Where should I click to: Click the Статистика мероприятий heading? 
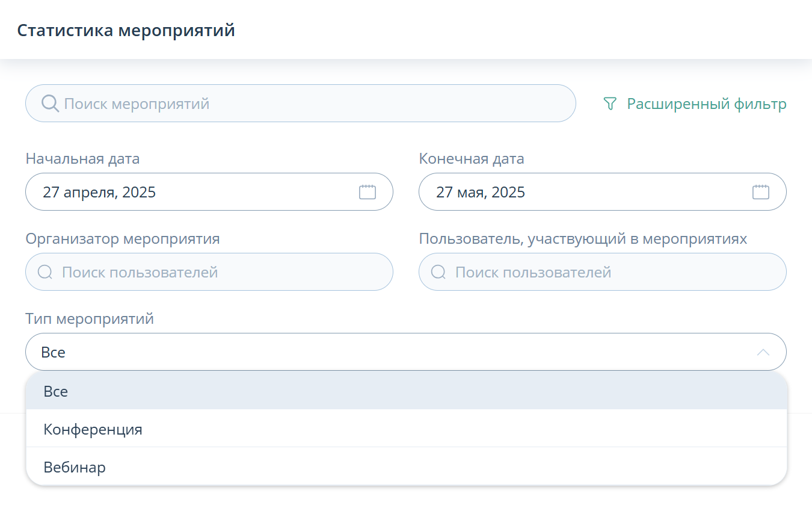coord(126,29)
